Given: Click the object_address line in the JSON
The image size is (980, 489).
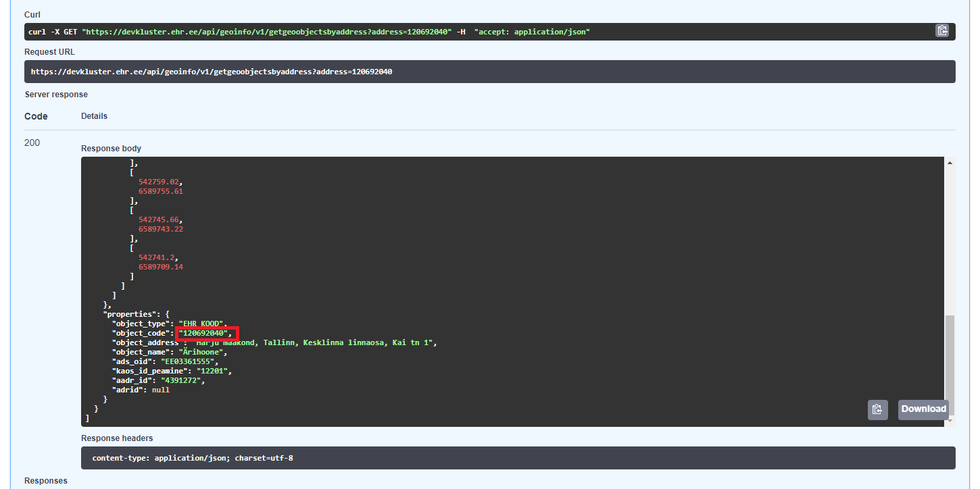Looking at the screenshot, I should click(x=270, y=342).
